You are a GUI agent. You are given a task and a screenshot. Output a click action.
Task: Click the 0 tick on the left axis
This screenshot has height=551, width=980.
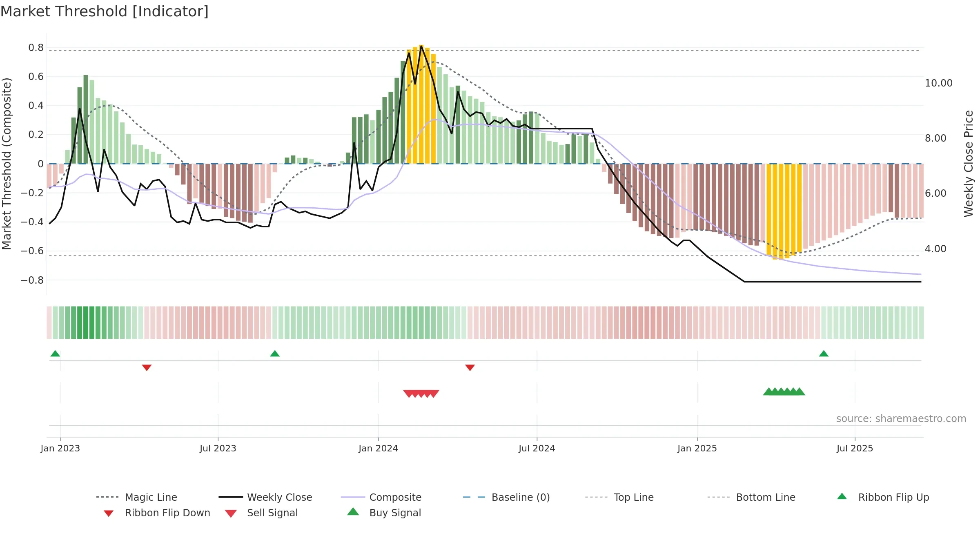coord(40,164)
